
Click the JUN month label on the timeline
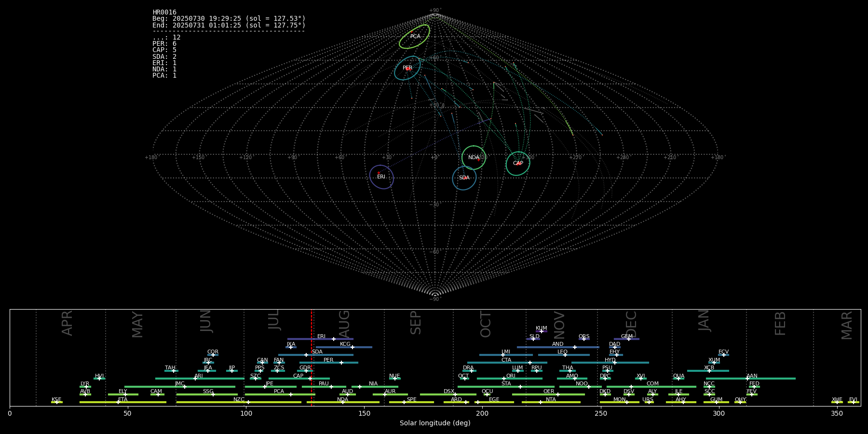(206, 321)
